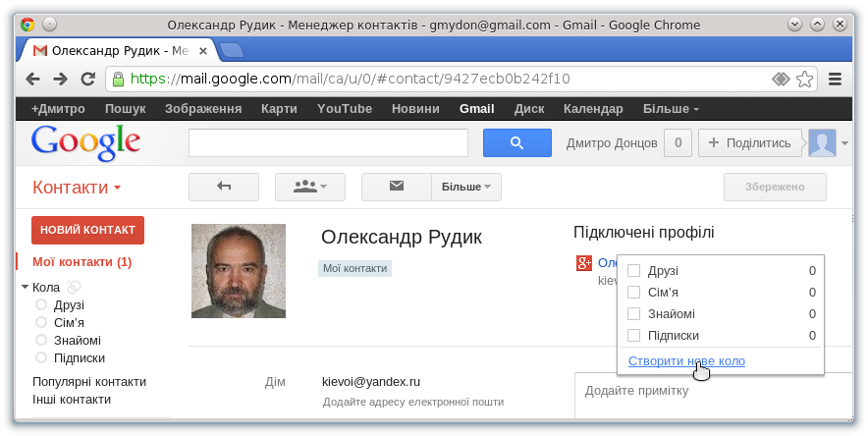Close the Олександр Рудик browser tab
The image size is (868, 436).
(203, 51)
